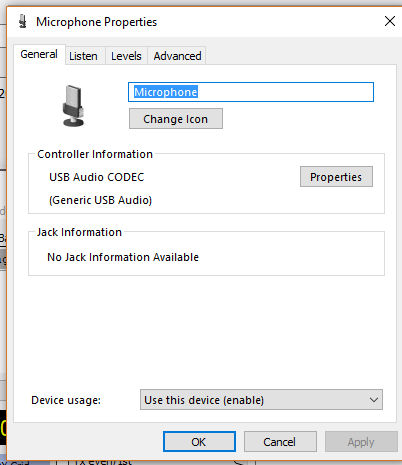This screenshot has height=465, width=402.
Task: Open the Device usage combo box
Action: [x=261, y=399]
